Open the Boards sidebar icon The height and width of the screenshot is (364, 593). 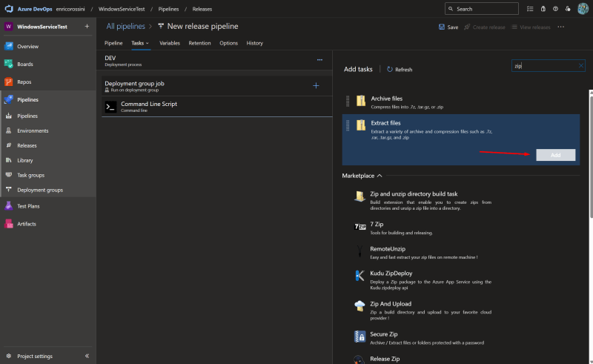coord(9,64)
